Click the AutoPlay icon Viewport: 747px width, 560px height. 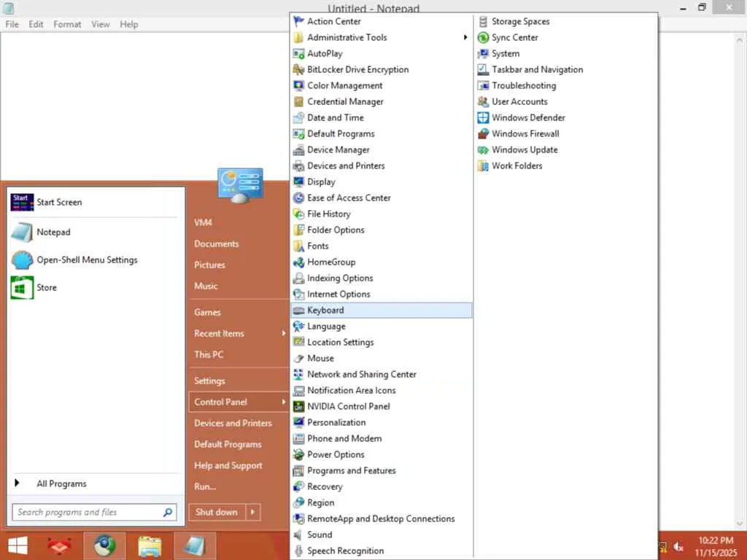click(298, 54)
